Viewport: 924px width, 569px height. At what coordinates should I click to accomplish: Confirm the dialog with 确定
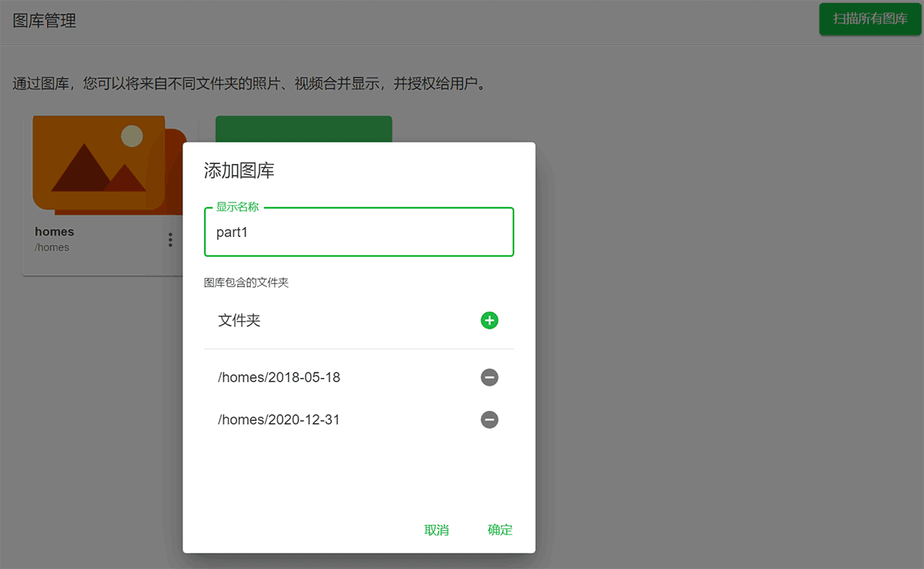(x=500, y=530)
